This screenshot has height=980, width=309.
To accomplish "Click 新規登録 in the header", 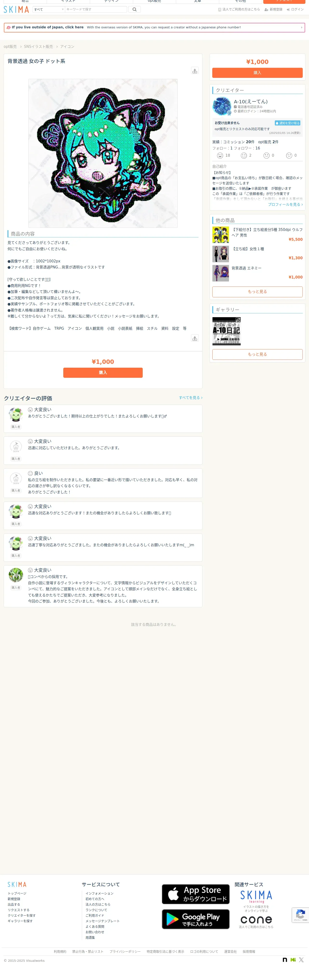I will click(x=274, y=10).
